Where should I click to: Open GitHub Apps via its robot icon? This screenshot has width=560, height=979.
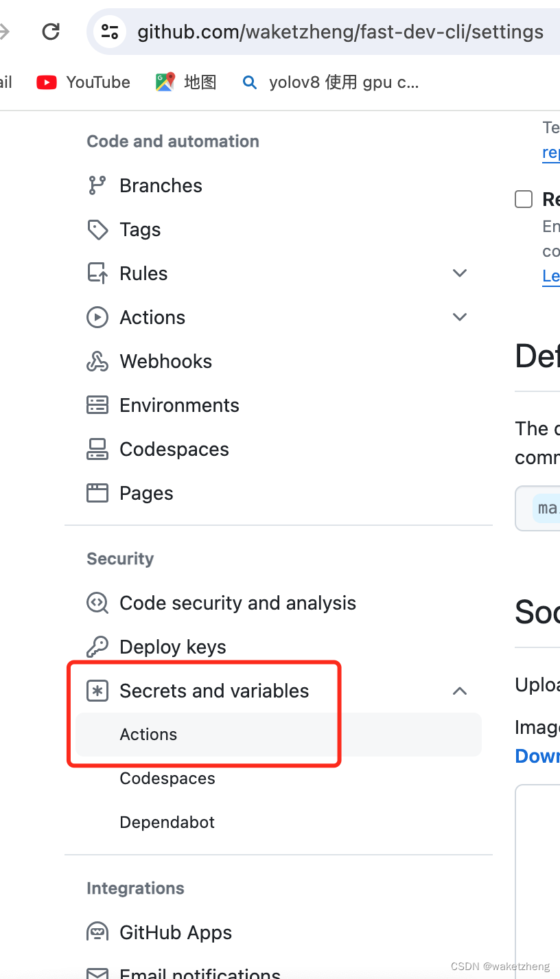tap(97, 932)
